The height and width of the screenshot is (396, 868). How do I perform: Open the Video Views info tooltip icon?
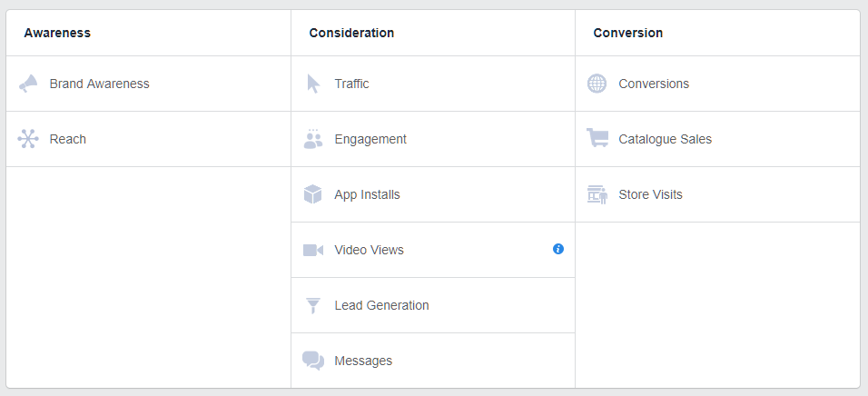click(558, 249)
